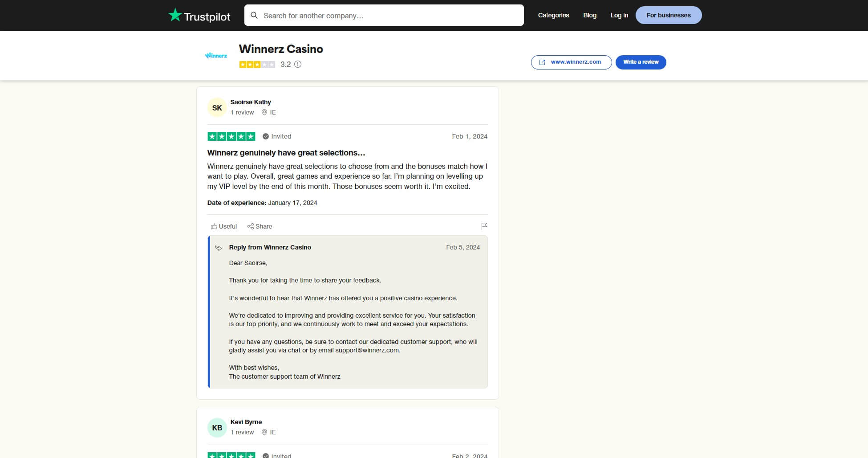Screen dimensions: 868x458
Task: Click the Invited verified badge
Action: click(x=277, y=136)
